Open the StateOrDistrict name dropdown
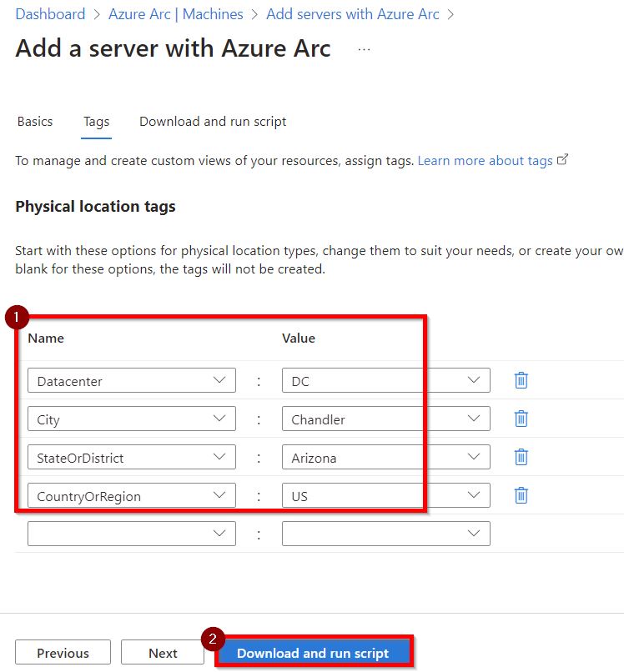The width and height of the screenshot is (624, 672). 132,457
